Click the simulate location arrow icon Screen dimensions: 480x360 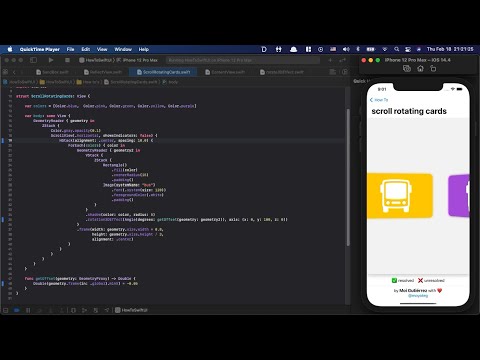[107, 310]
